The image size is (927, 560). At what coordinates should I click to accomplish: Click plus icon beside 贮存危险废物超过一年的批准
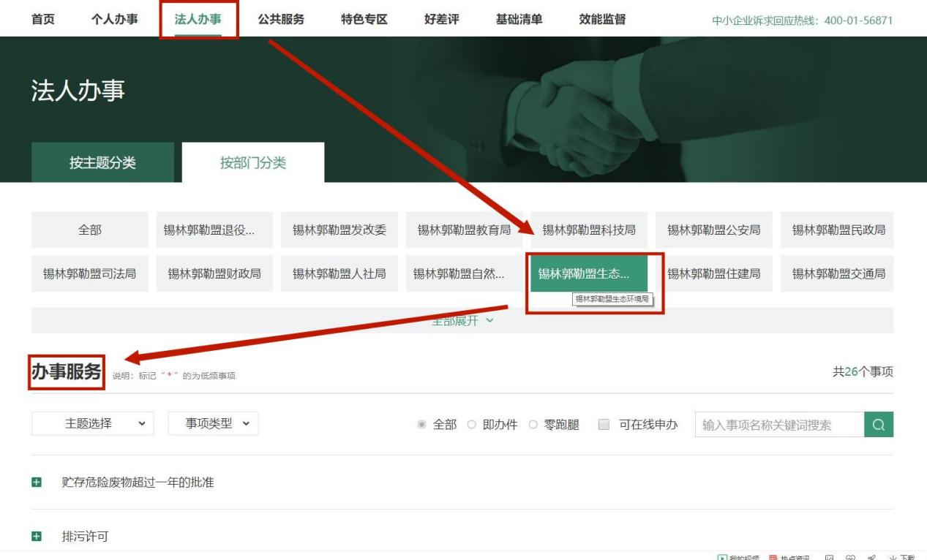tap(37, 483)
